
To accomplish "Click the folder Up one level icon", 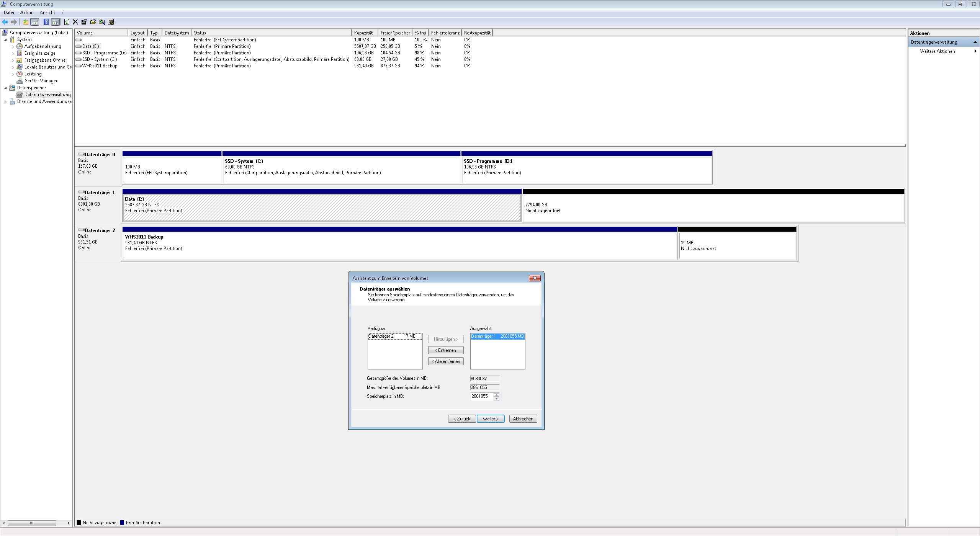I will [25, 22].
